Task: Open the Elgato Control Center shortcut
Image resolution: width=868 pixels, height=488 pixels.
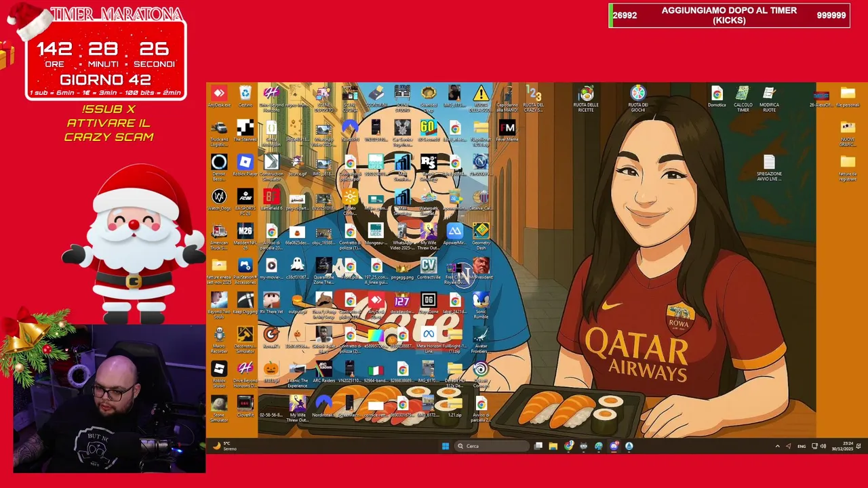Action: 350,202
